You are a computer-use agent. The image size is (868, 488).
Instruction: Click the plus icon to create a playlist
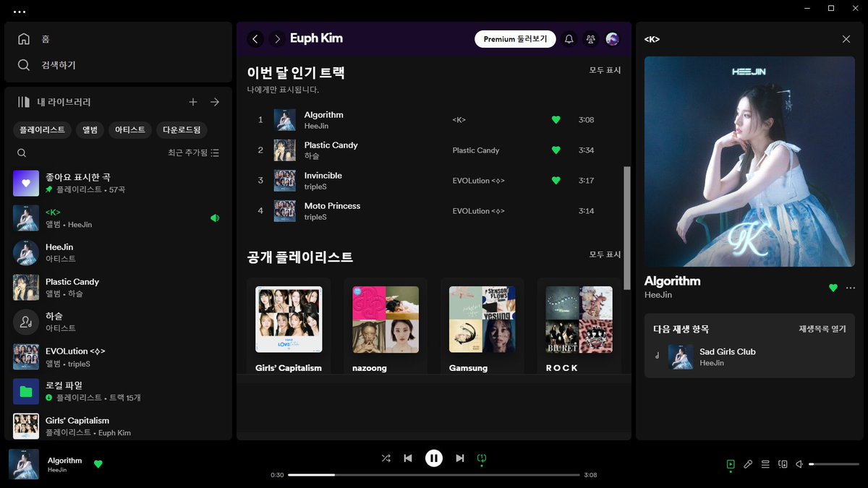193,103
